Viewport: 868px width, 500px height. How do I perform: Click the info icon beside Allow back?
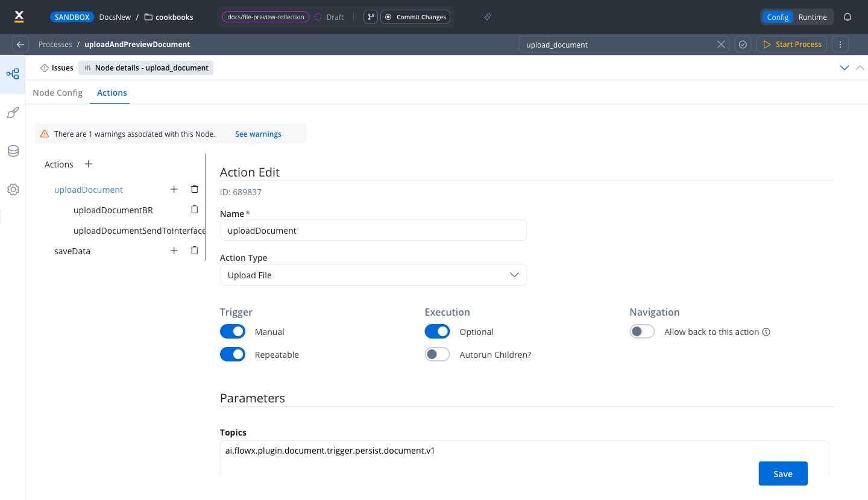[767, 332]
